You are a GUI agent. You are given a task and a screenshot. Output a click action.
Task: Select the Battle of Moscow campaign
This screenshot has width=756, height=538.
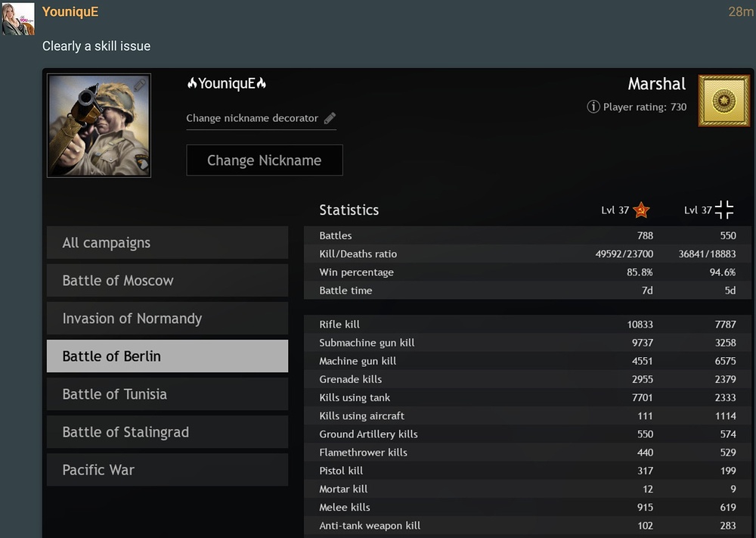(x=167, y=281)
